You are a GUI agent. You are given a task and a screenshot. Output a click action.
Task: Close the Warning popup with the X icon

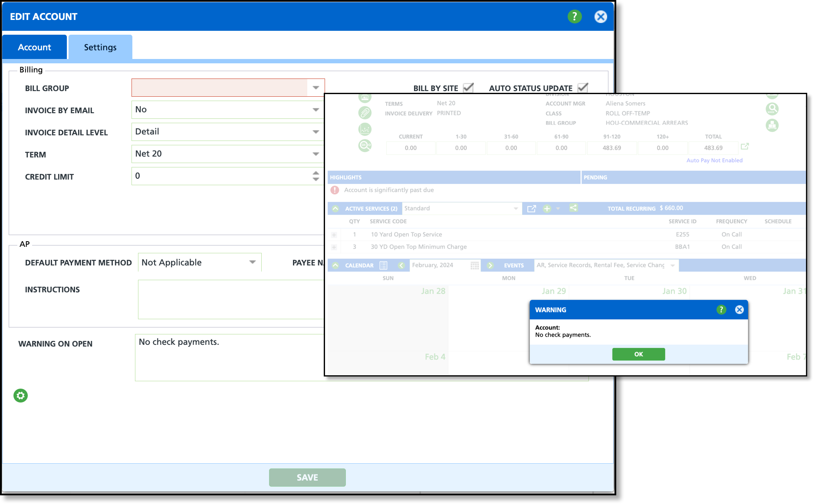[x=739, y=310]
